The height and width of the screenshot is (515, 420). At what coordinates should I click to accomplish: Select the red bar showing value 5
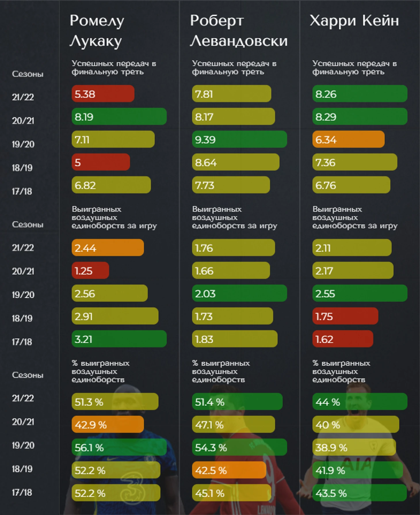tap(101, 162)
